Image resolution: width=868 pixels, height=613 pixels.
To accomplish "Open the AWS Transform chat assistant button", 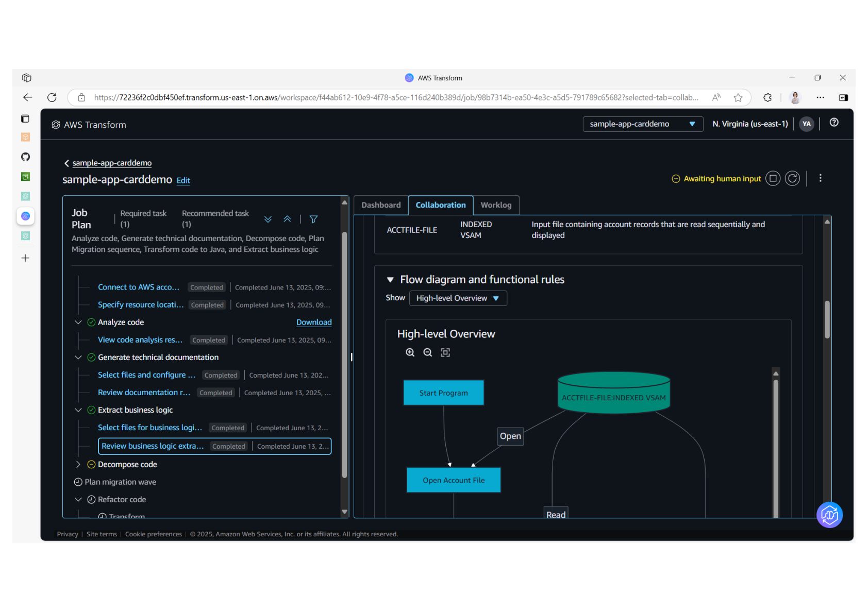I will [x=829, y=515].
